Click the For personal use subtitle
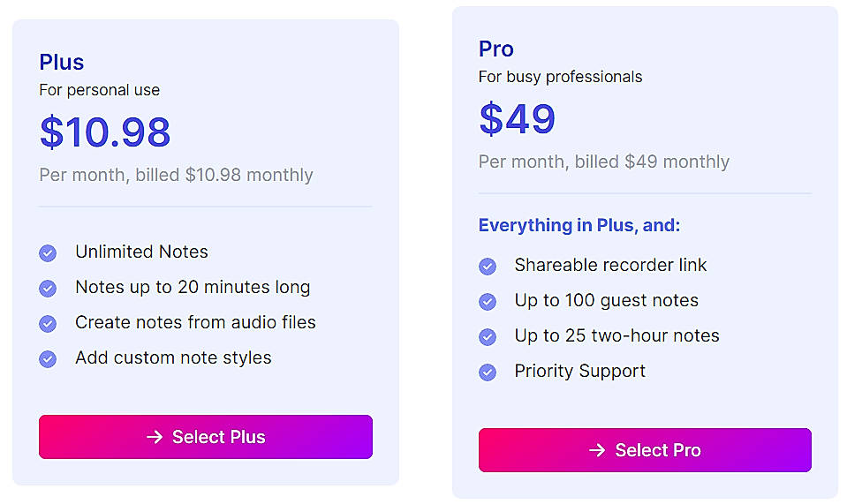Screen dimensions: 847x504 (100, 90)
